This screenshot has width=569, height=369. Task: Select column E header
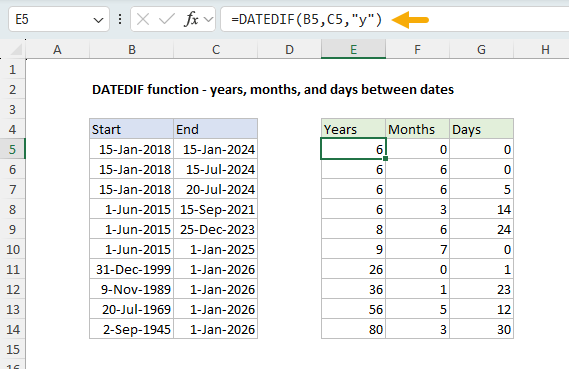[x=353, y=49]
